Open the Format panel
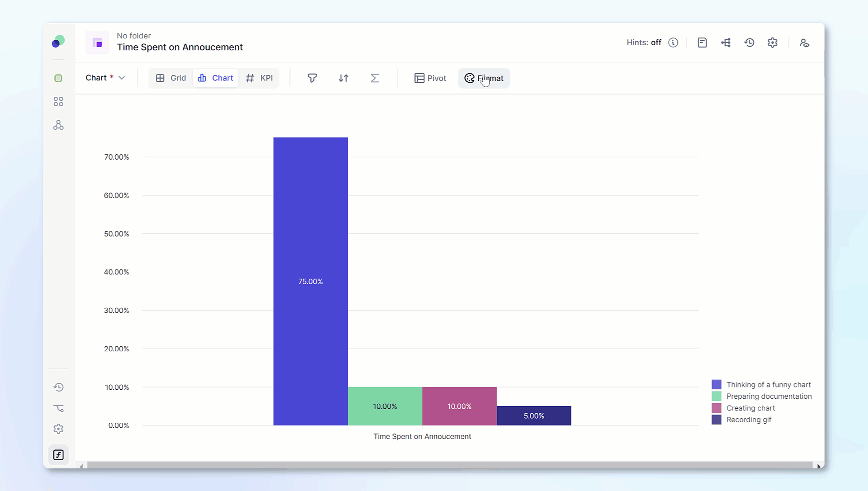This screenshot has height=491, width=868. tap(484, 78)
